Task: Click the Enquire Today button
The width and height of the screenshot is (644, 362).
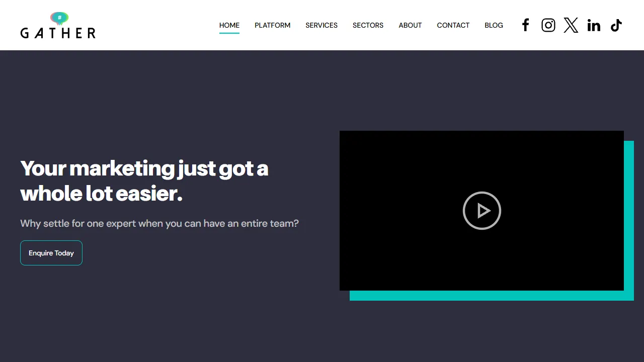Action: pyautogui.click(x=51, y=253)
